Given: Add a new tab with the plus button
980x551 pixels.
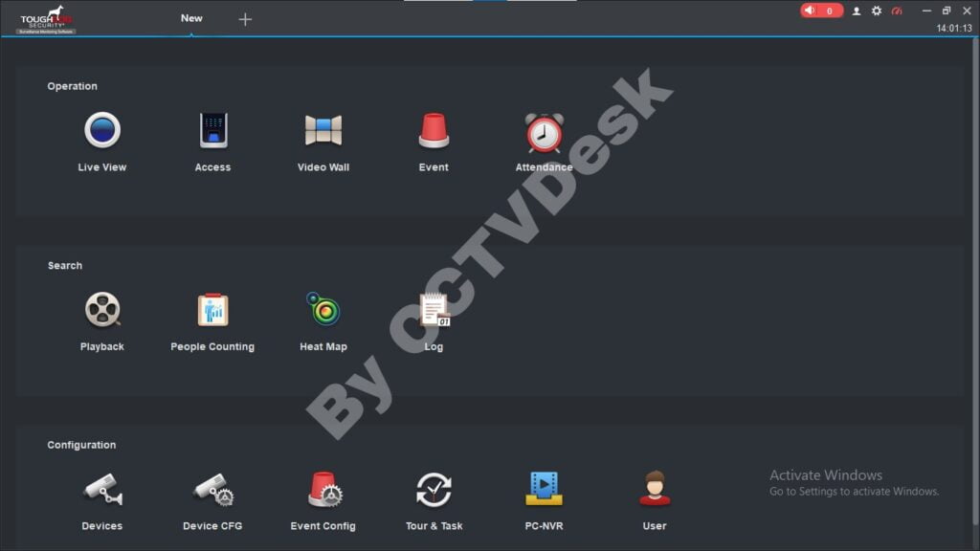Looking at the screenshot, I should (x=245, y=18).
